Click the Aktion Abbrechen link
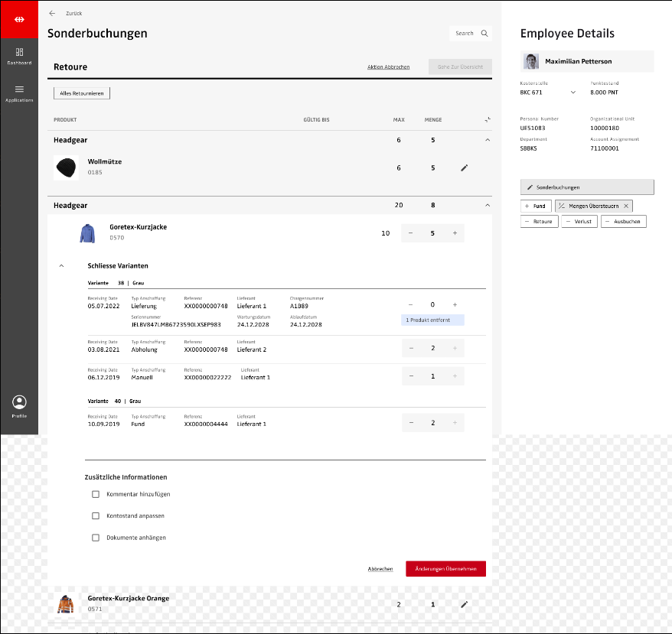The height and width of the screenshot is (634, 672). point(388,67)
